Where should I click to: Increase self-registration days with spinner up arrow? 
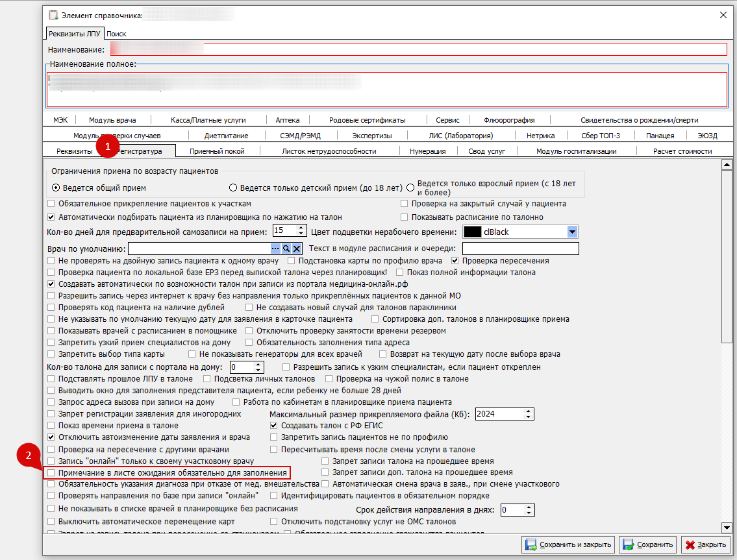301,228
